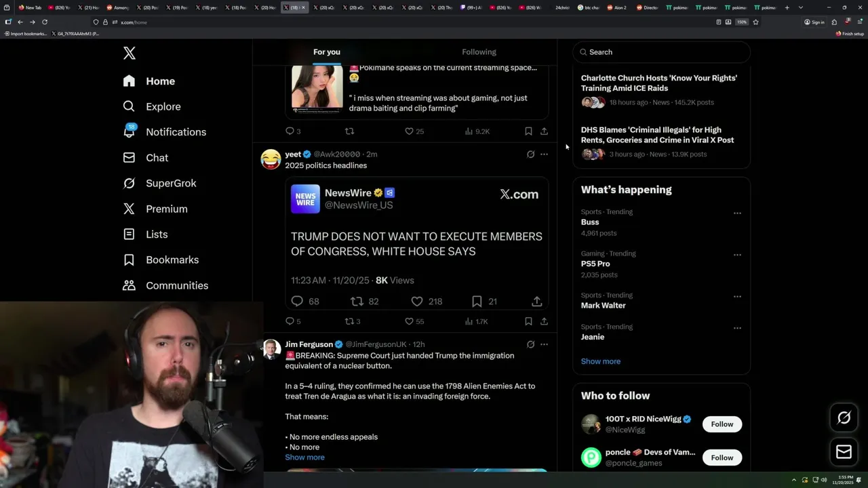Switch to the Following tab
This screenshot has height=488, width=868.
pos(479,52)
